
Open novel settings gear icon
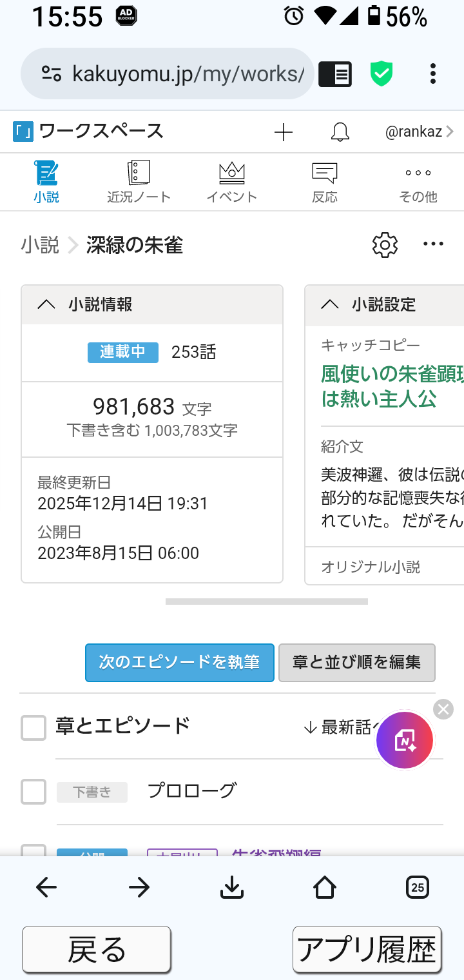tap(385, 245)
